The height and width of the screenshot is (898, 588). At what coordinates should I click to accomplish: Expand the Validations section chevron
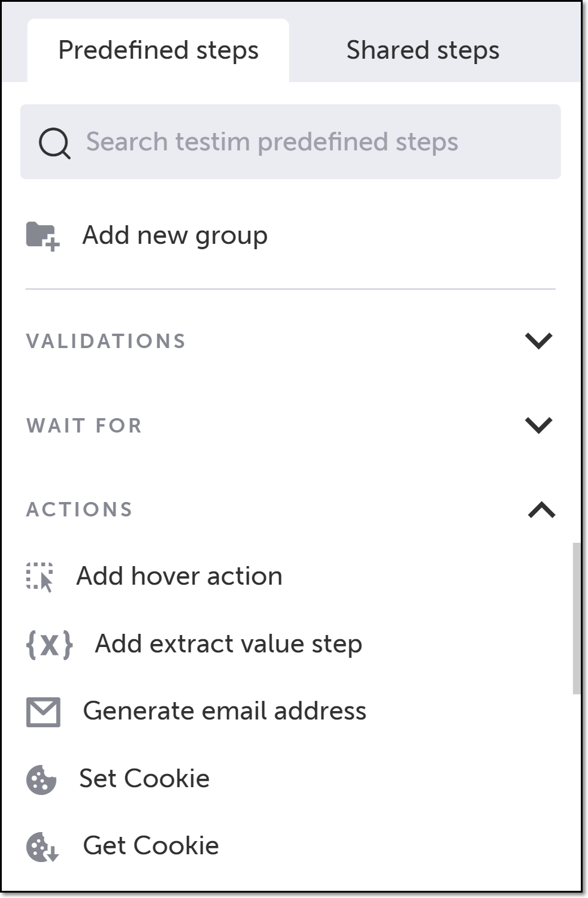click(x=538, y=341)
